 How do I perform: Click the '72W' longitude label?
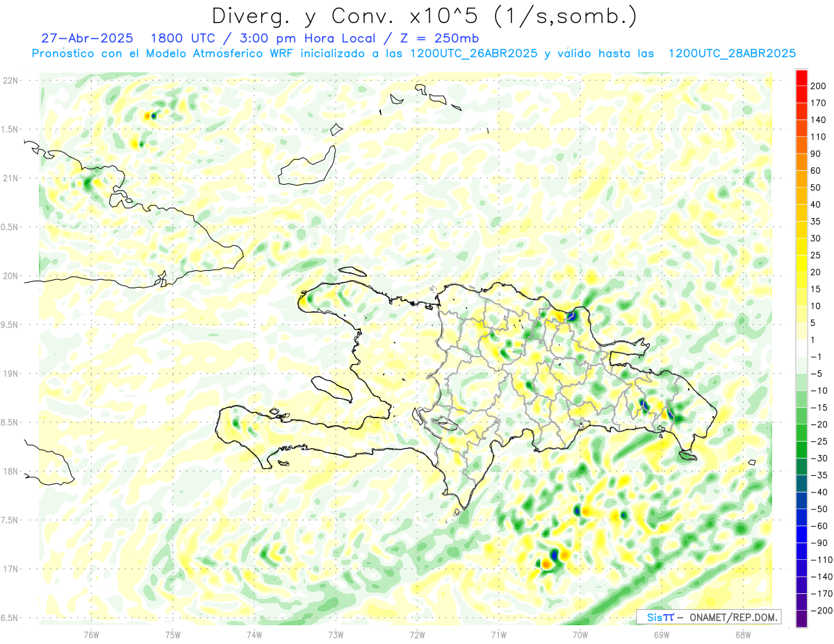coord(417,634)
